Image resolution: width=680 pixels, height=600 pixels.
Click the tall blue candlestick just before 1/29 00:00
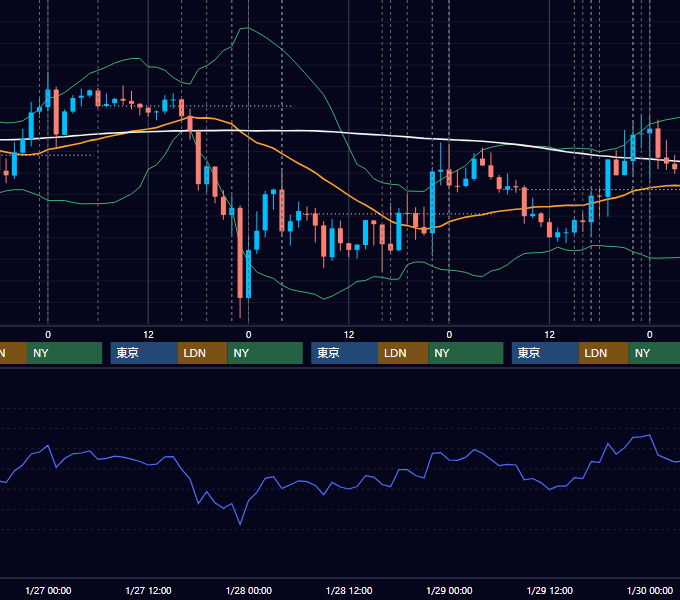[432, 202]
